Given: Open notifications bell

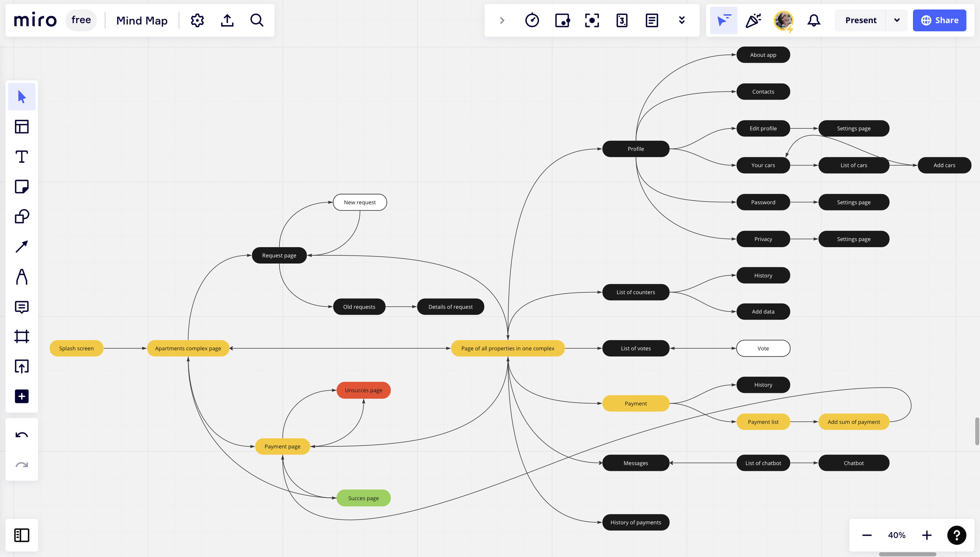Looking at the screenshot, I should (814, 20).
